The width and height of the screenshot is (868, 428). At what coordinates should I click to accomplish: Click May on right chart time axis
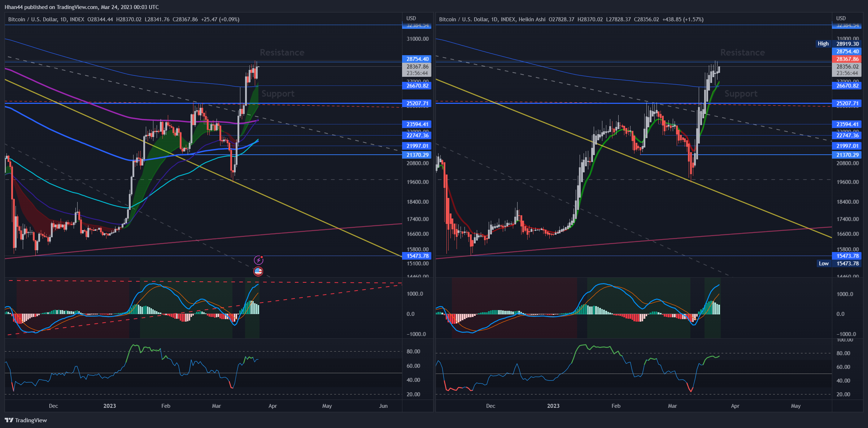(x=796, y=406)
